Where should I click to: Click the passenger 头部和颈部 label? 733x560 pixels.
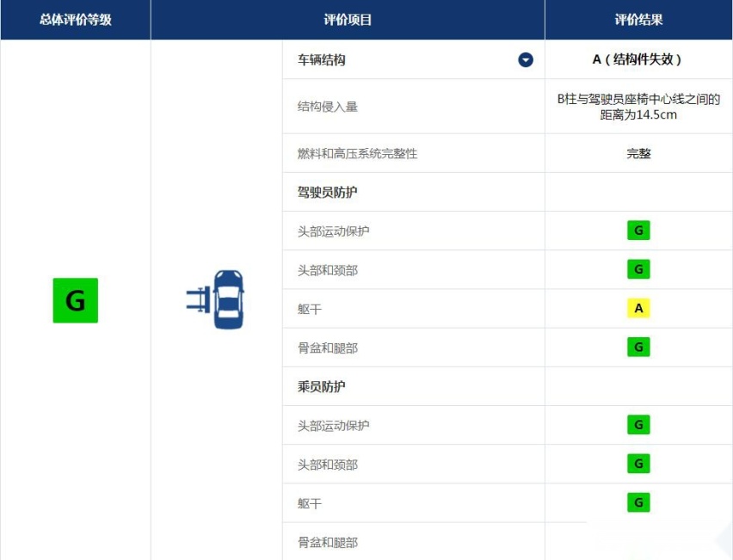[327, 465]
